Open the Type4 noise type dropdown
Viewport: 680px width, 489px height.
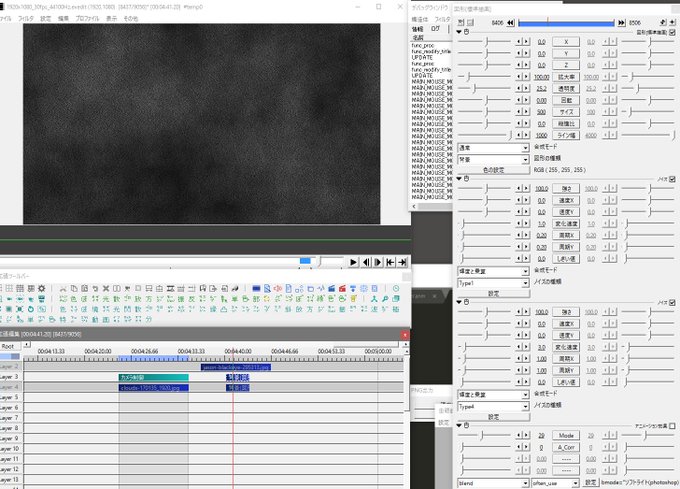[x=494, y=407]
